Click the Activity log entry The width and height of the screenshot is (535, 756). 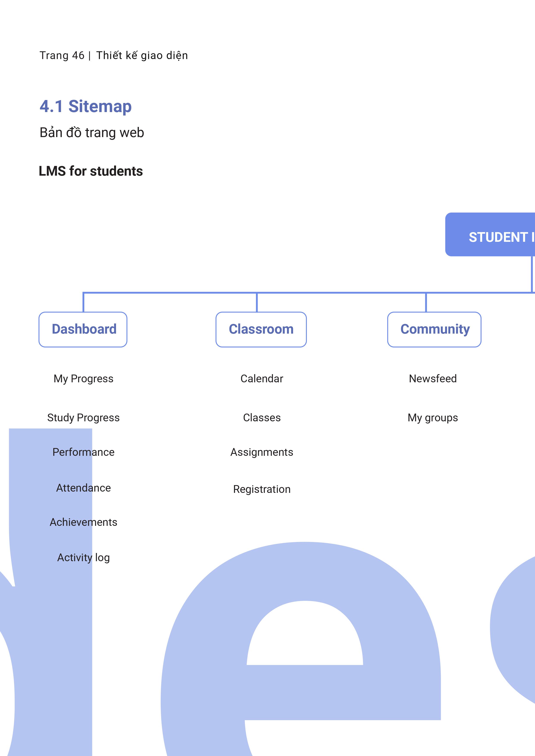click(83, 558)
